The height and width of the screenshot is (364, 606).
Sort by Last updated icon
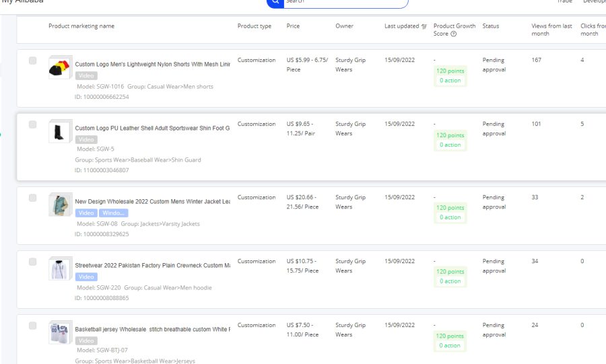point(424,26)
